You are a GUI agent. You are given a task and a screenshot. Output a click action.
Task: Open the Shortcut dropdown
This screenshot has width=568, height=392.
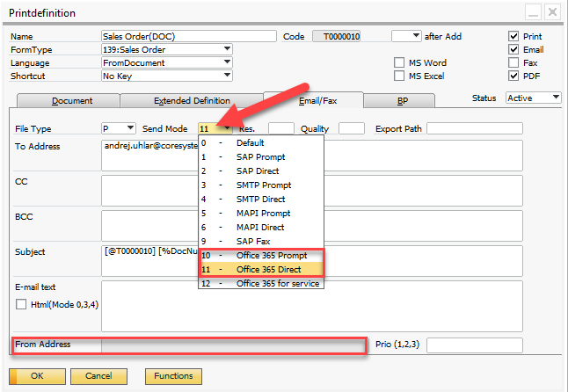tap(227, 76)
